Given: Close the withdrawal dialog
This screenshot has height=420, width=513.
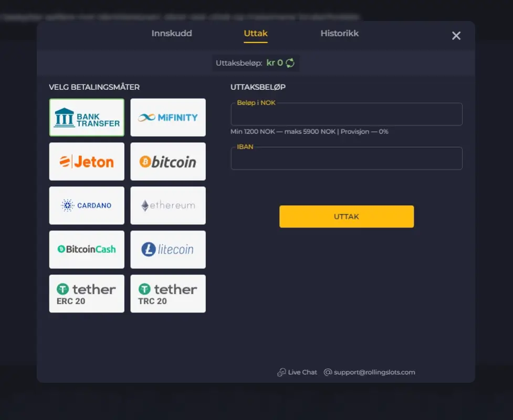Looking at the screenshot, I should click(x=456, y=36).
